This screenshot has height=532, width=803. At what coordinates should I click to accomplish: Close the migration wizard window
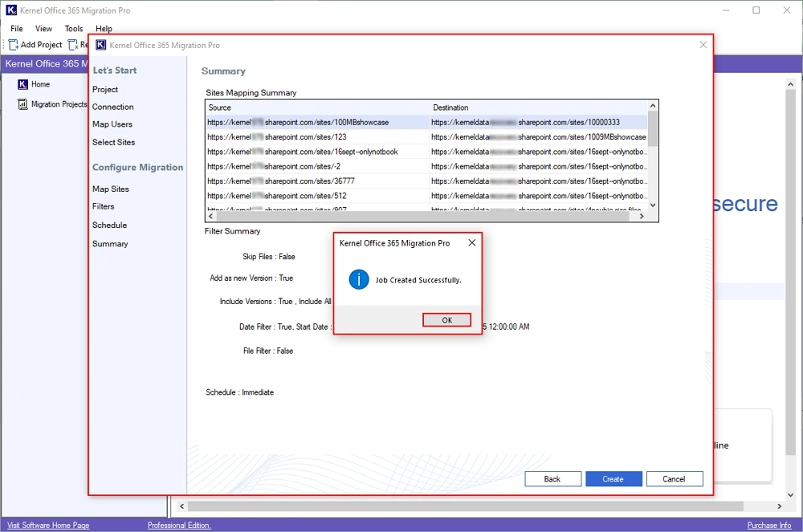pyautogui.click(x=703, y=45)
